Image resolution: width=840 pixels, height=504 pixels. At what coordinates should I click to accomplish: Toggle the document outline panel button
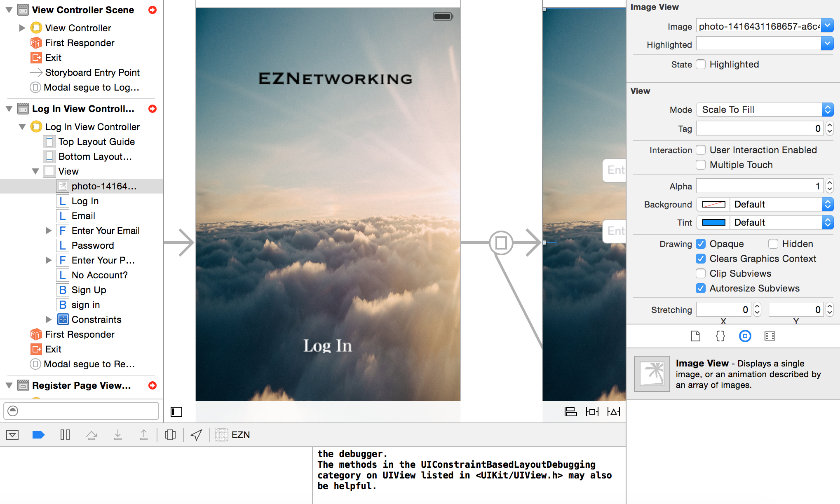point(176,412)
